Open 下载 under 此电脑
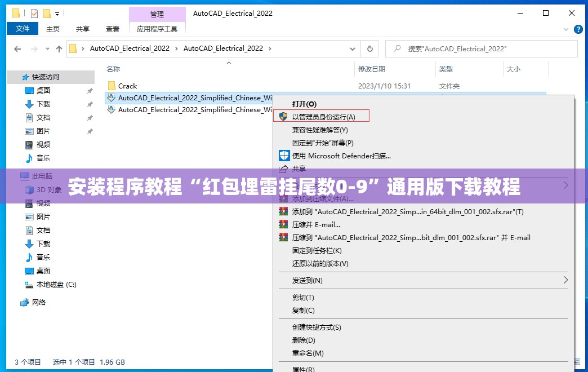Image resolution: width=588 pixels, height=372 pixels. coord(43,243)
